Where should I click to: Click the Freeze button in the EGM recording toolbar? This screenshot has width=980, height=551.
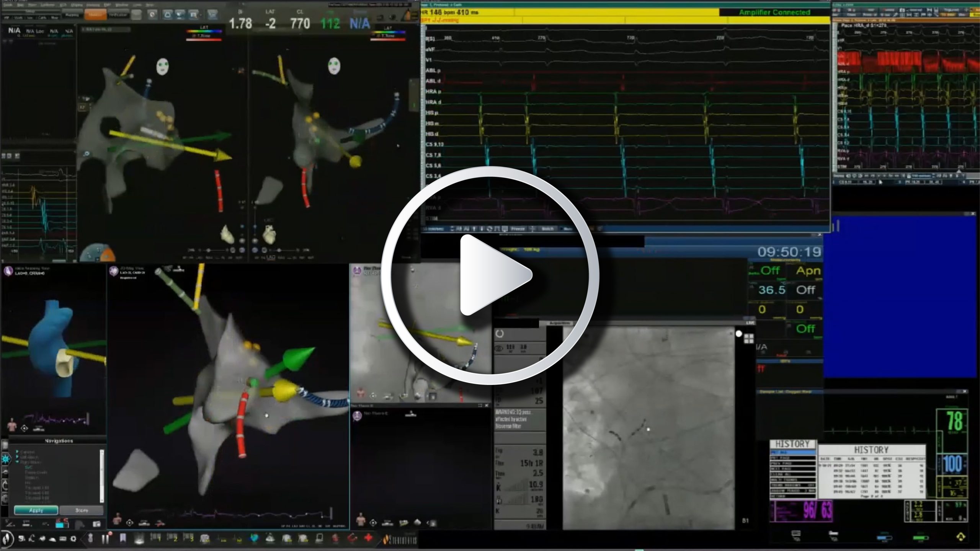click(518, 228)
